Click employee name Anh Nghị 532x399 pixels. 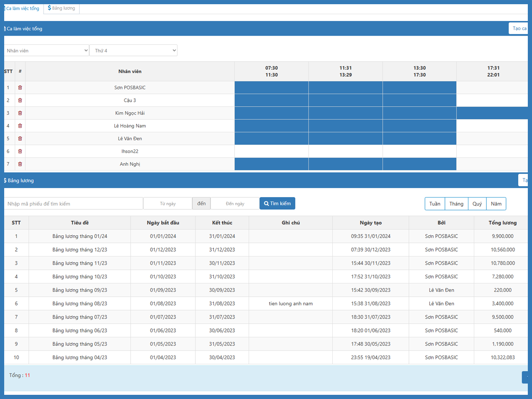(130, 164)
